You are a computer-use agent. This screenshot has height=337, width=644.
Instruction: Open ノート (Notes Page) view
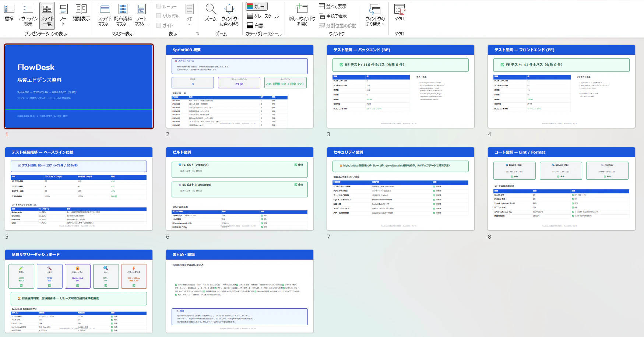click(63, 15)
